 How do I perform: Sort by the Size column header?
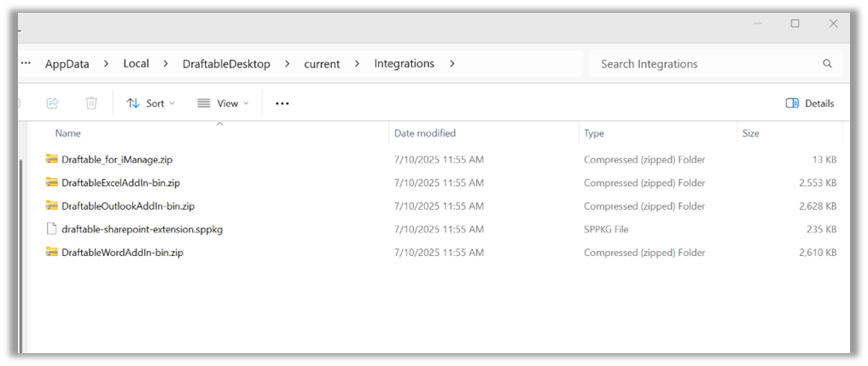pyautogui.click(x=750, y=133)
